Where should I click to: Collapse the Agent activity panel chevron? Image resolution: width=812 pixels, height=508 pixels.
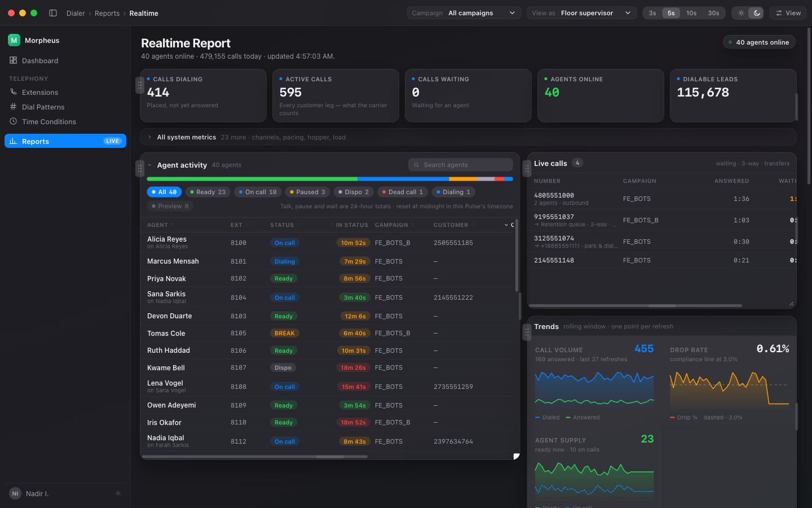click(149, 165)
